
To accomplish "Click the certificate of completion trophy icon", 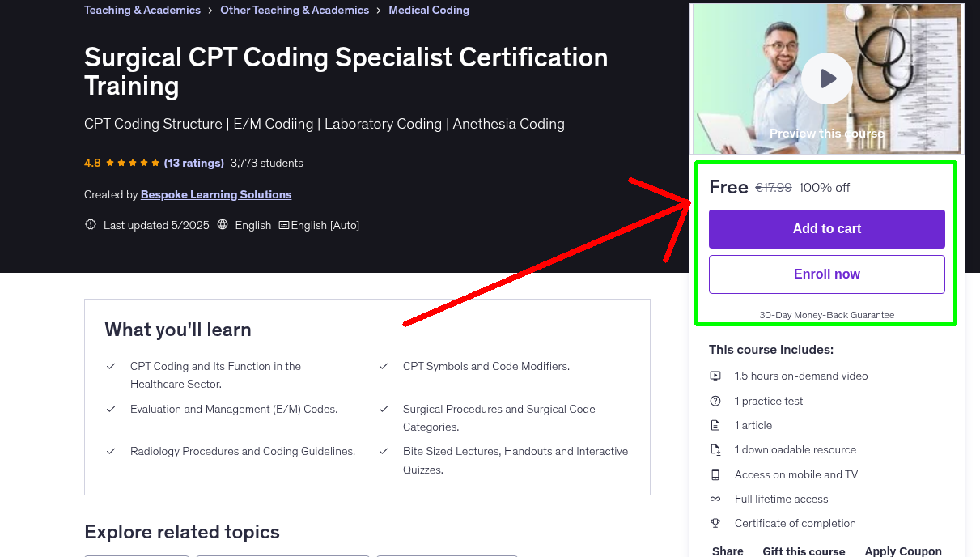I will (x=715, y=523).
